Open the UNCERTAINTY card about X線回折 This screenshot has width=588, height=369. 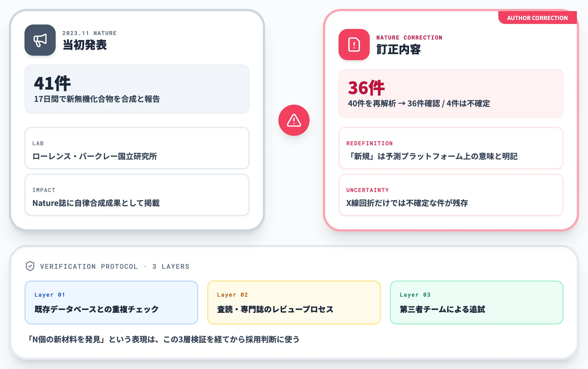tap(451, 195)
